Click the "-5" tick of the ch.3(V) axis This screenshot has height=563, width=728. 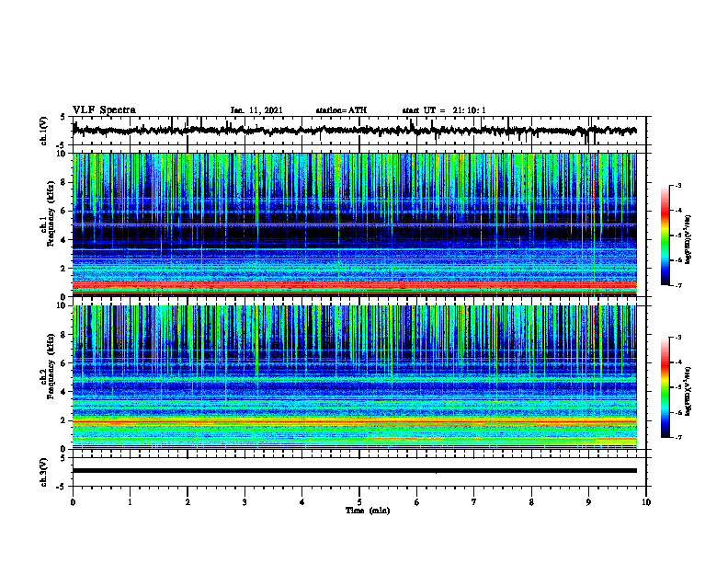click(62, 487)
